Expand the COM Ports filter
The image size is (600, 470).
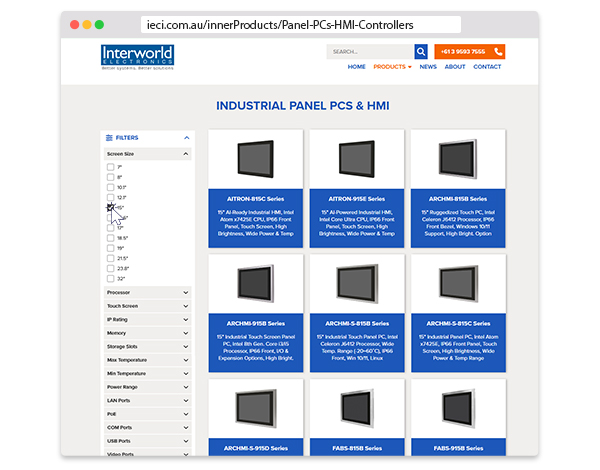pyautogui.click(x=147, y=428)
